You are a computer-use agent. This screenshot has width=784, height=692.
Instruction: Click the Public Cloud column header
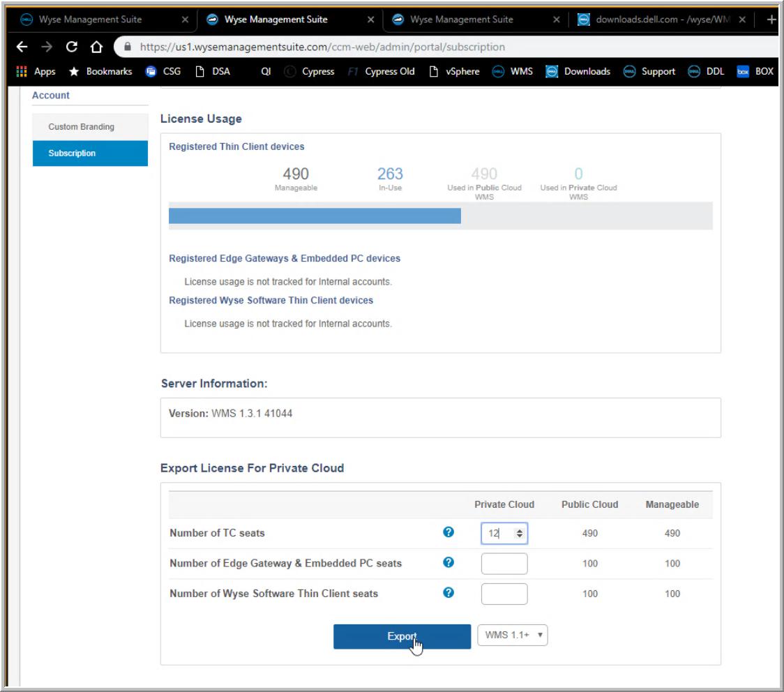pyautogui.click(x=589, y=504)
